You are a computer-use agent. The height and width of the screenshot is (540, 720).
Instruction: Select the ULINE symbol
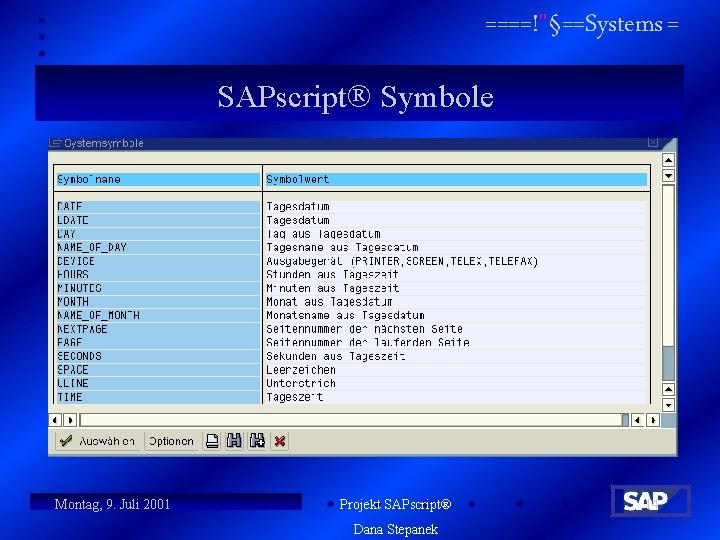tap(158, 383)
